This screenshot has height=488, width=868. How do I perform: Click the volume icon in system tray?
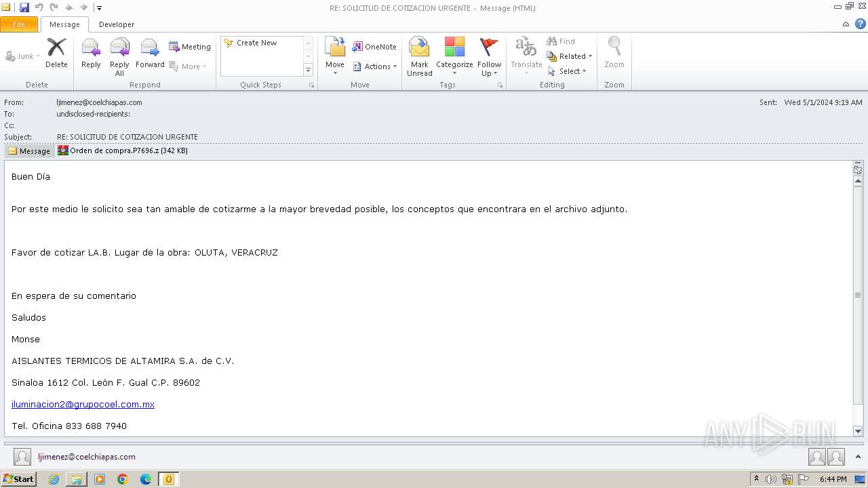[x=771, y=479]
